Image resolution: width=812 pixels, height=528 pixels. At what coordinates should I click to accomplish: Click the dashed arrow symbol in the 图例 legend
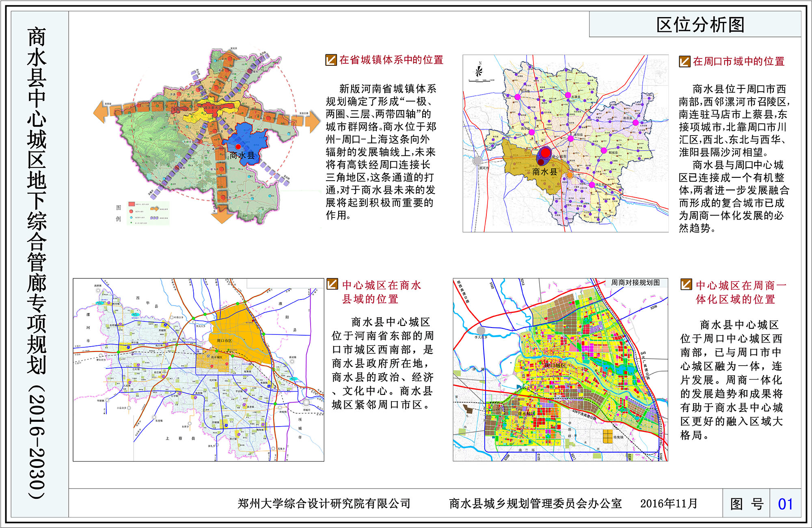[x=155, y=209]
